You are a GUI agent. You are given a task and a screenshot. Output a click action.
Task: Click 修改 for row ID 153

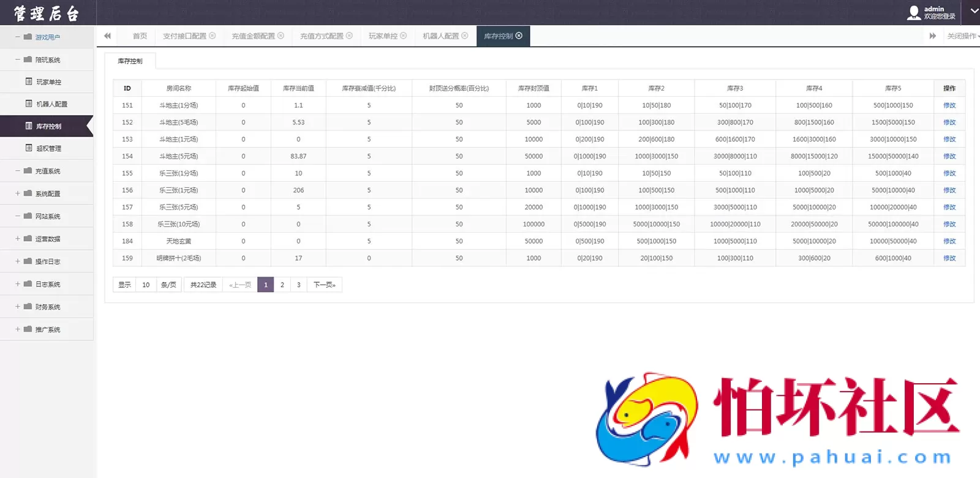point(949,139)
